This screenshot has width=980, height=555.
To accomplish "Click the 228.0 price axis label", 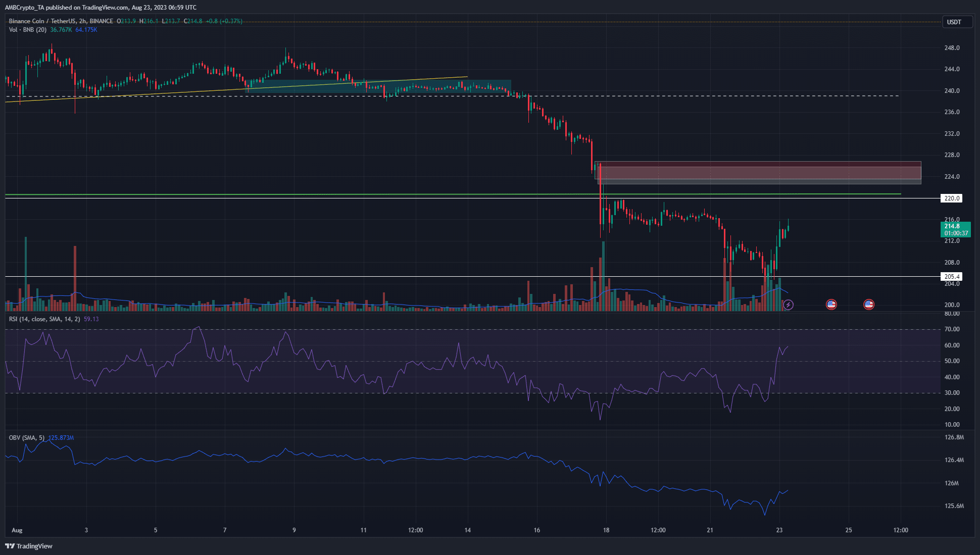I will tap(952, 155).
